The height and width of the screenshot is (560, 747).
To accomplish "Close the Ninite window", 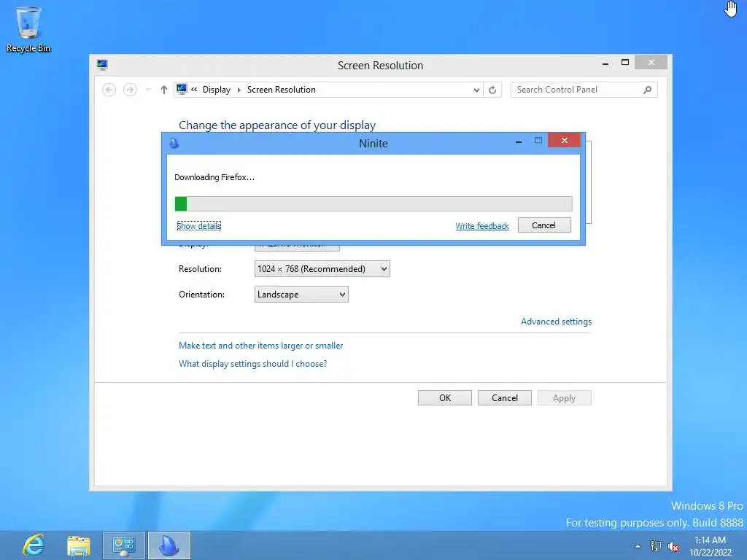I will [x=565, y=141].
